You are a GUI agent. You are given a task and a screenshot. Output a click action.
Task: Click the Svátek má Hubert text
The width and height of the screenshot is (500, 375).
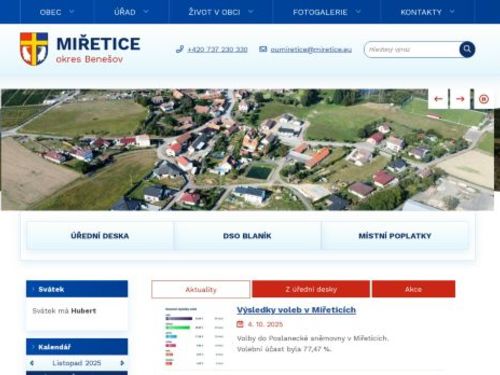(x=64, y=311)
